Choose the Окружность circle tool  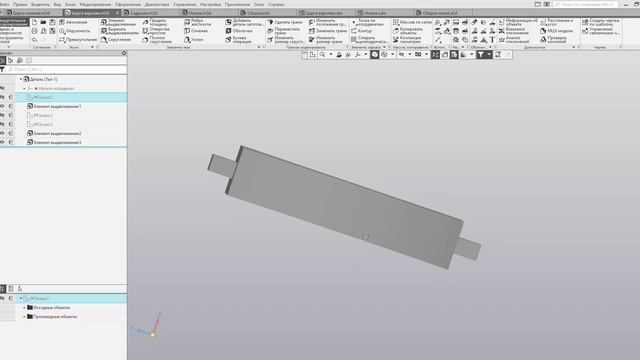tap(74, 31)
